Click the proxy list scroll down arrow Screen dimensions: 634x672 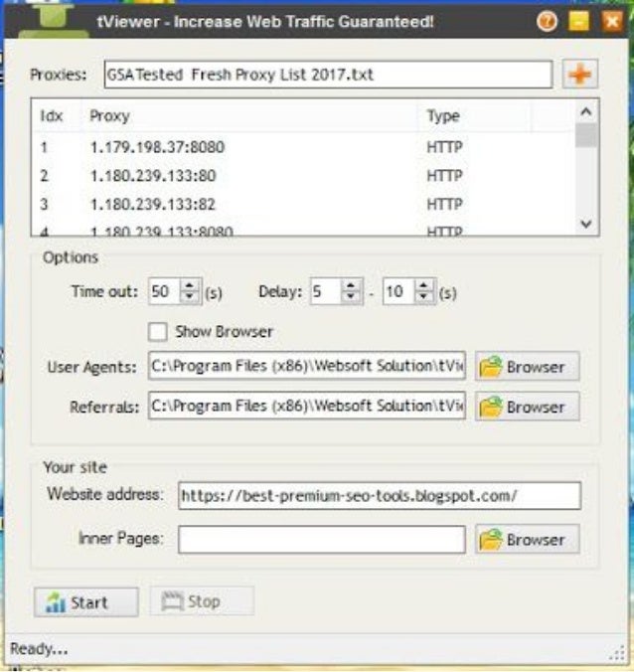(586, 224)
